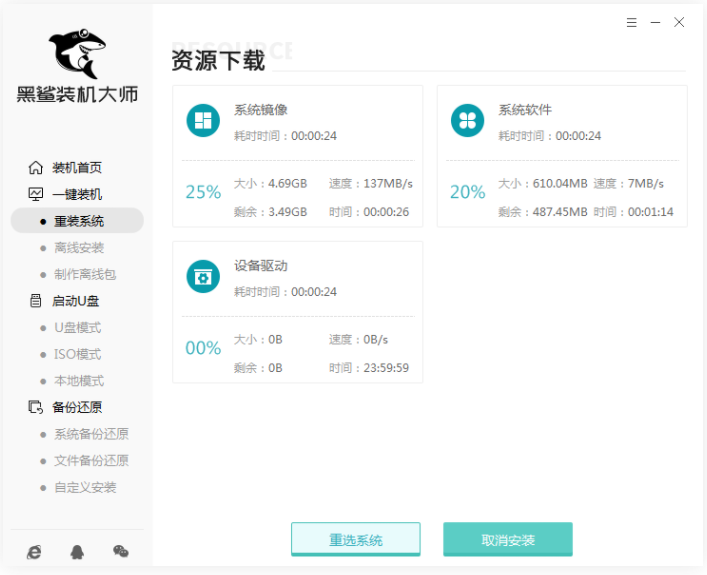Open the hamburger menu in title bar

pos(632,22)
